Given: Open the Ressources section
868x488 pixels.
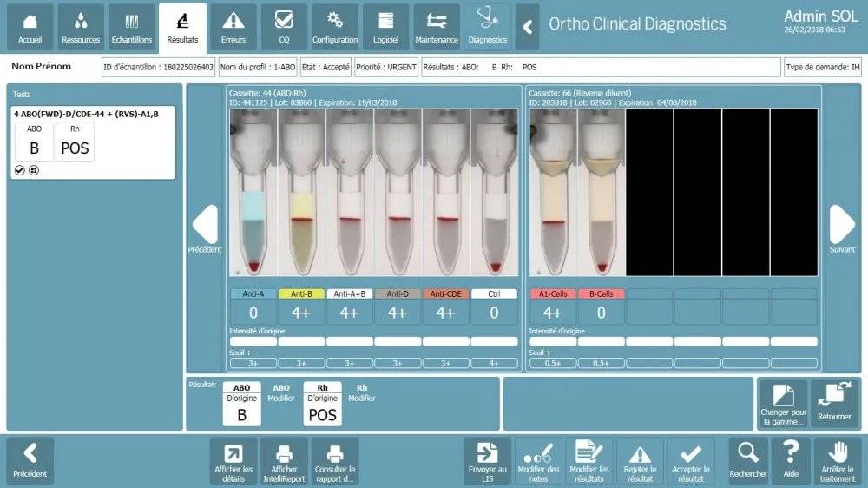Looking at the screenshot, I should (81, 27).
